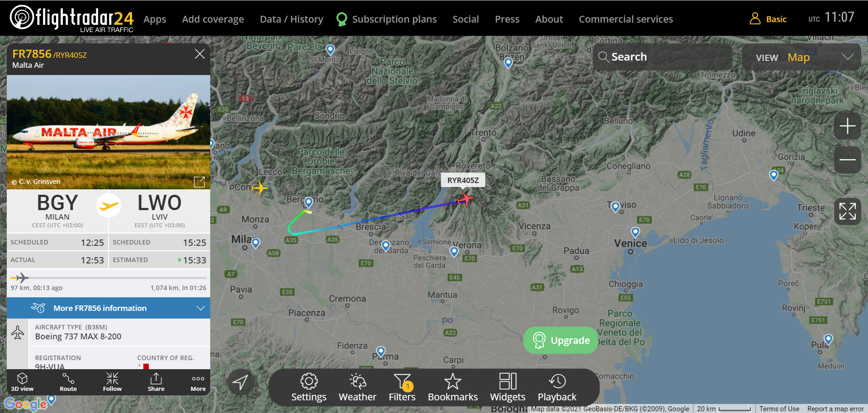Open the Filters panel
The width and height of the screenshot is (868, 413).
click(402, 387)
